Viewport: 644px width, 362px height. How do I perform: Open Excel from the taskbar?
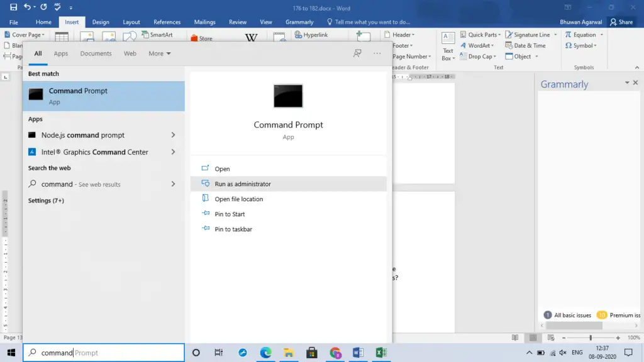tap(381, 353)
